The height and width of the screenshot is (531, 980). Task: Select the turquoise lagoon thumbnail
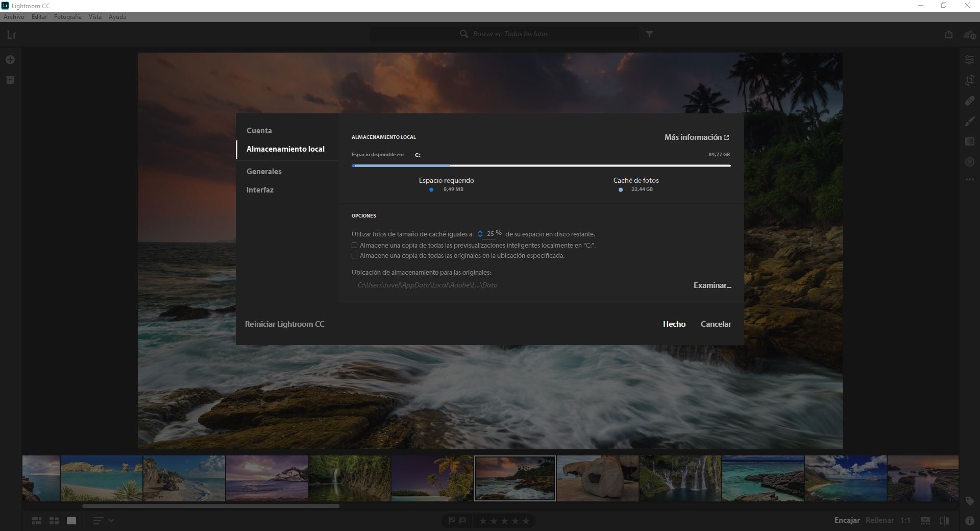pos(763,478)
